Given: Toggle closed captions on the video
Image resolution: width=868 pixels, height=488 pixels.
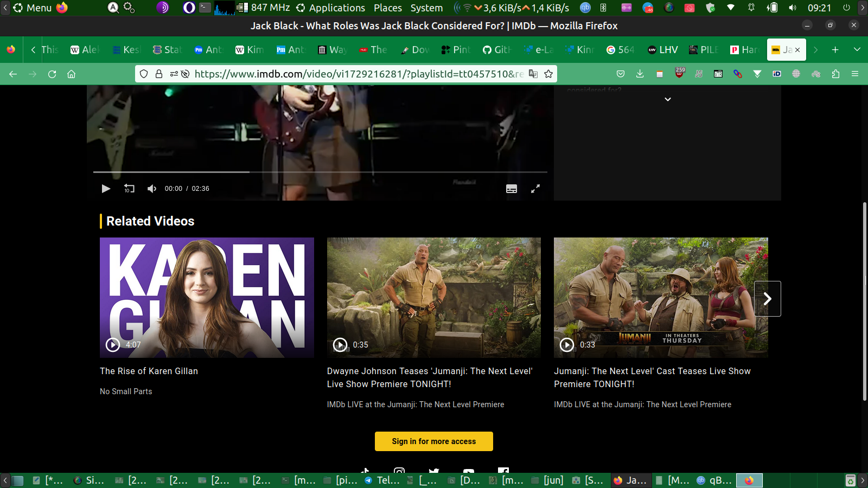Looking at the screenshot, I should 512,189.
